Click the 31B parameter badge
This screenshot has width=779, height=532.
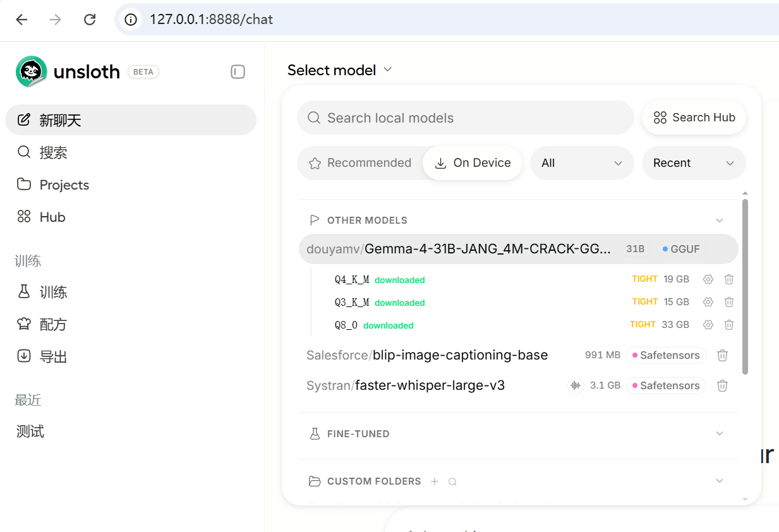click(x=635, y=249)
